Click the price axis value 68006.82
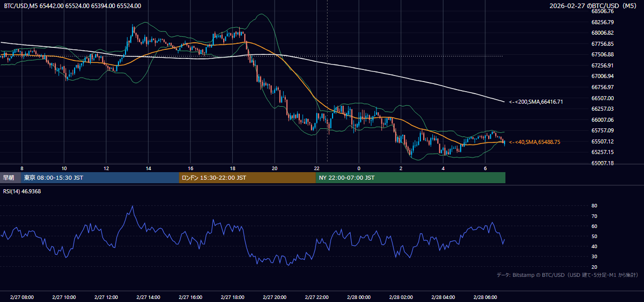 pos(603,33)
